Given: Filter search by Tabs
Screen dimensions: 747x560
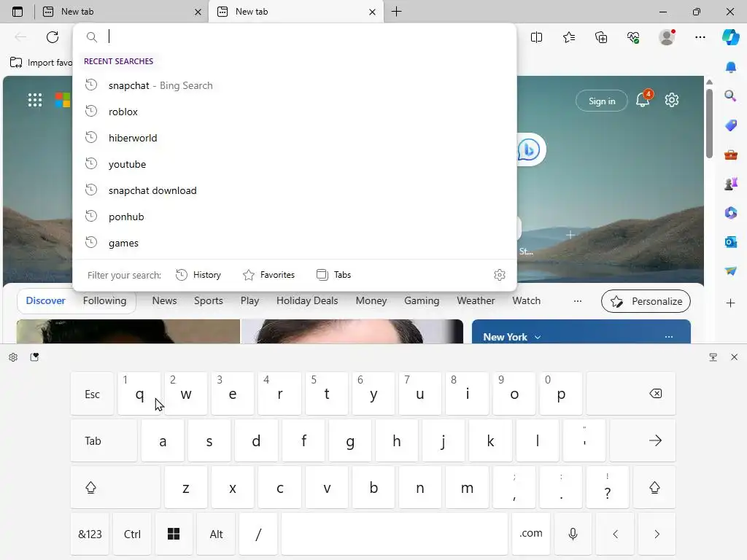Looking at the screenshot, I should [333, 275].
